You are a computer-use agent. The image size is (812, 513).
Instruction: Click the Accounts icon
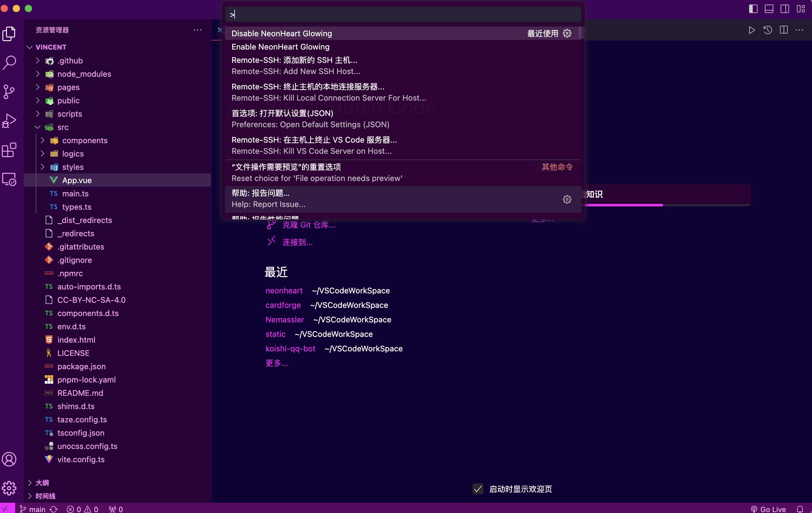(9, 459)
